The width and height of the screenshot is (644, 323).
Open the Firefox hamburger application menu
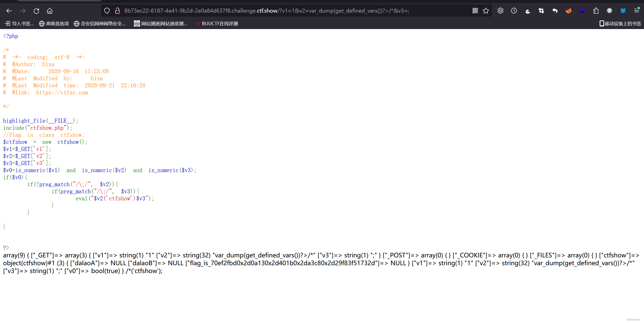[x=637, y=11]
